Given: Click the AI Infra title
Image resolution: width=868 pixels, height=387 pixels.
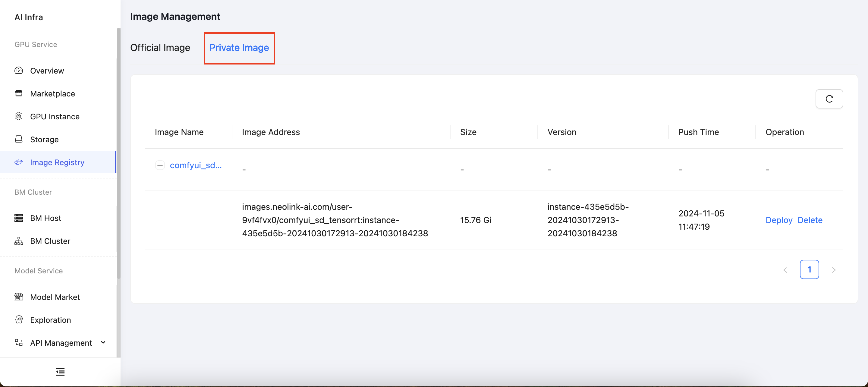Looking at the screenshot, I should [29, 17].
